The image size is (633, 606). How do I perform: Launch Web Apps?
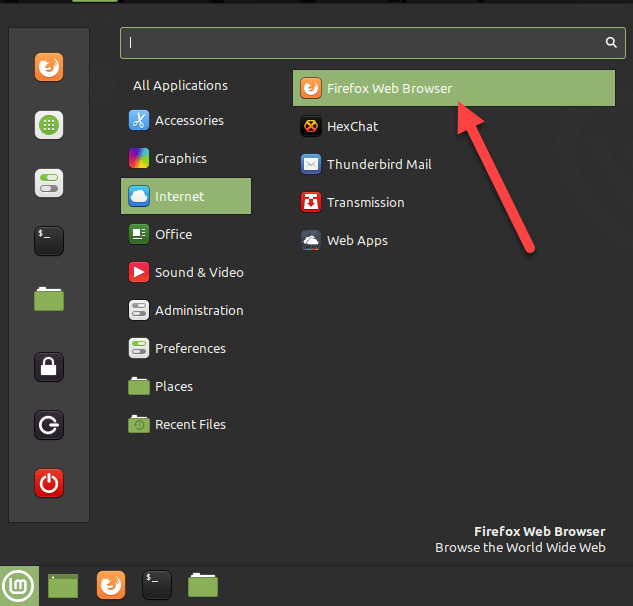pos(454,240)
